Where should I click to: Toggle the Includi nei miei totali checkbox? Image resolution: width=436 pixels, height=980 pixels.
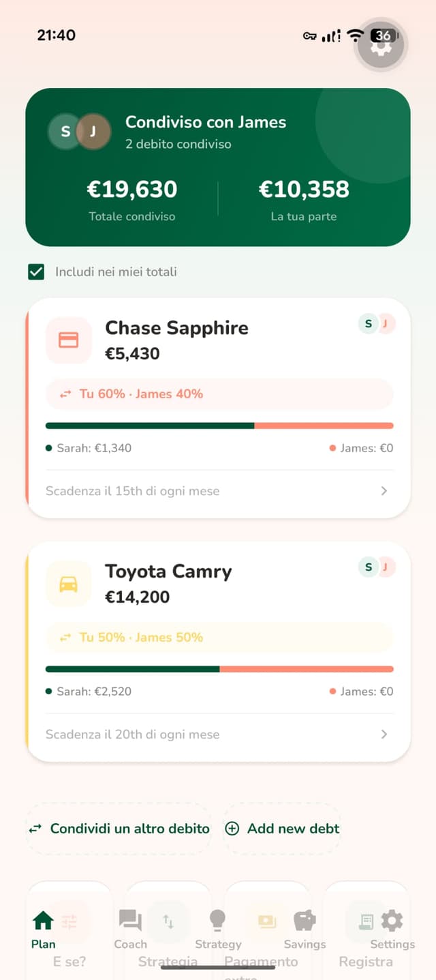37,271
